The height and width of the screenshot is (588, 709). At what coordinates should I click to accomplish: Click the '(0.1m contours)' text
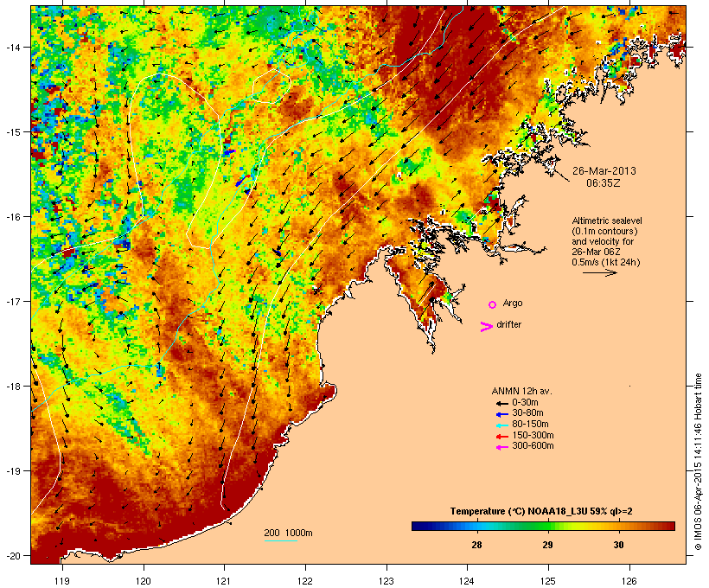[604, 231]
